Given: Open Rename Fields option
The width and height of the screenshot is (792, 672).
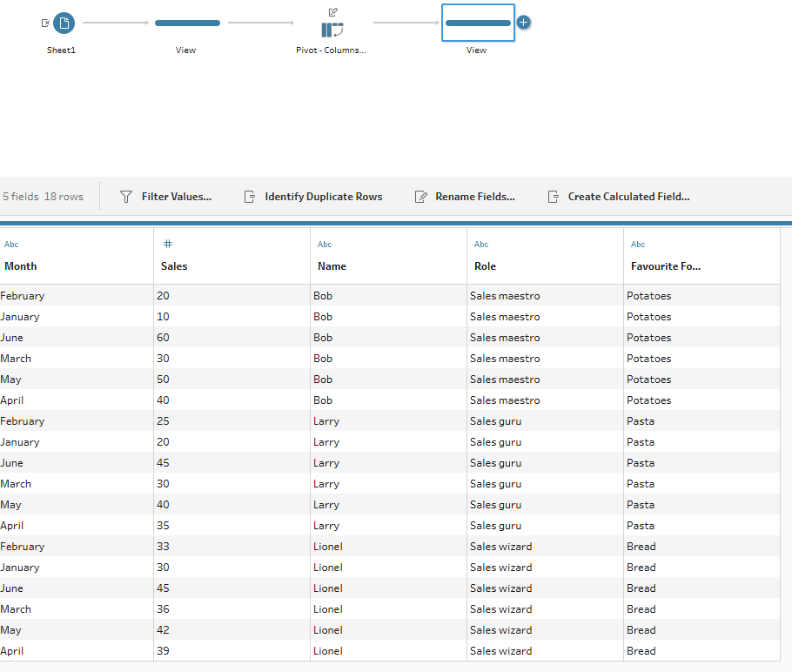Looking at the screenshot, I should 474,197.
